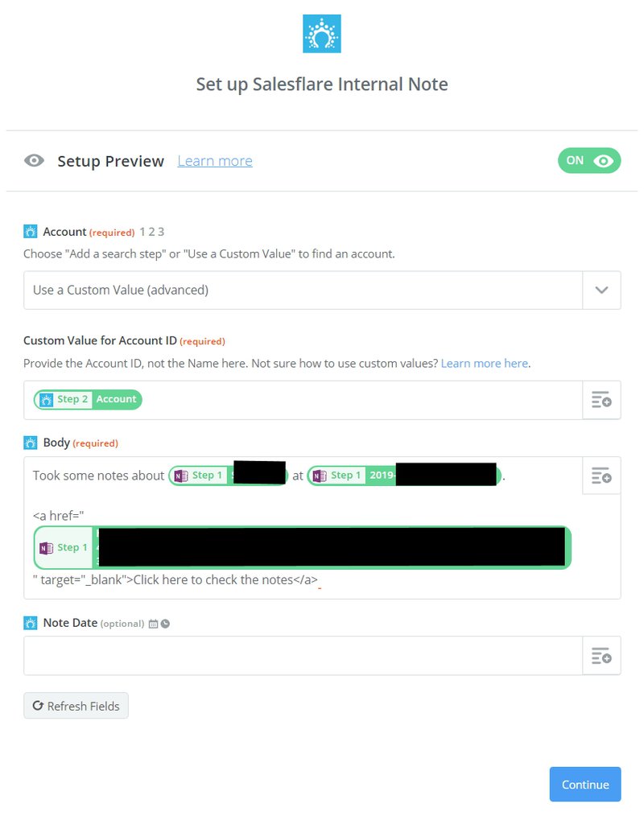Click the calendar icon next to Note Date

(x=153, y=624)
